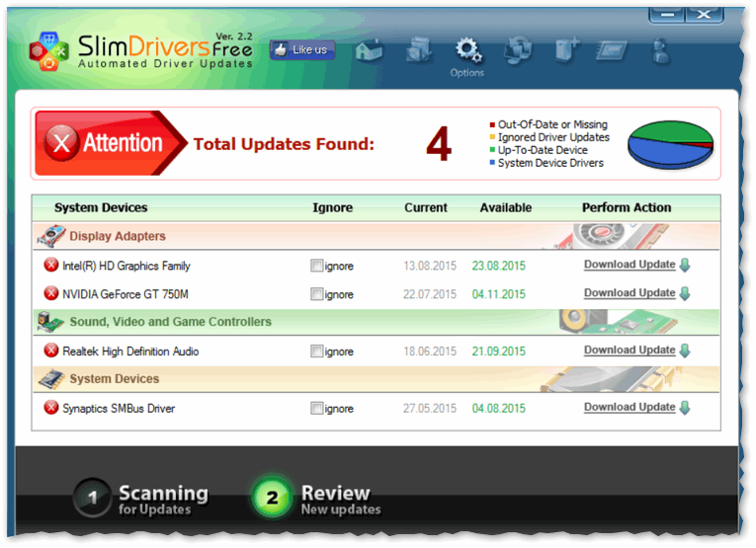Click yellow Ignored Driver Updates legend swatch
Image resolution: width=756 pixels, height=548 pixels.
(x=492, y=137)
